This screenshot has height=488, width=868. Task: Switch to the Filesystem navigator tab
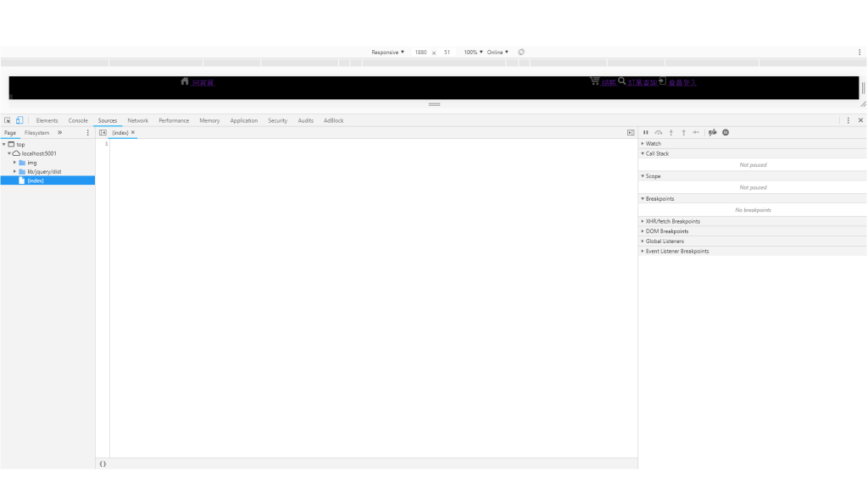tap(36, 133)
